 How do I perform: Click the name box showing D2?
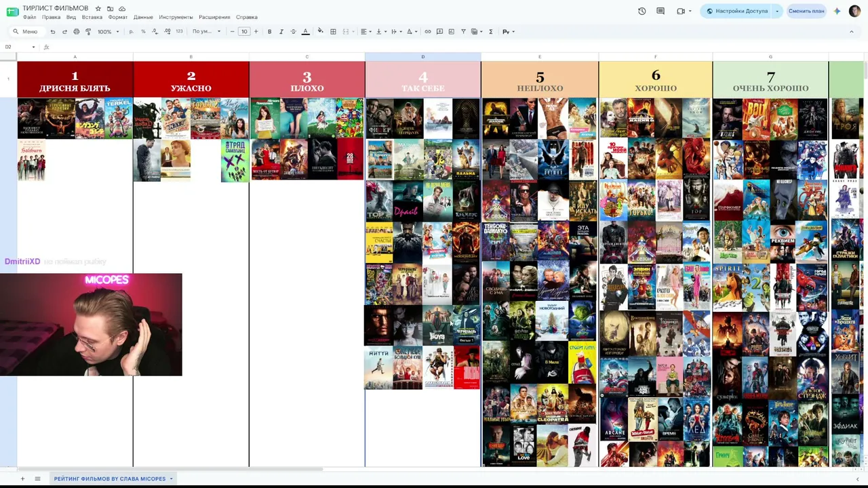[x=19, y=47]
